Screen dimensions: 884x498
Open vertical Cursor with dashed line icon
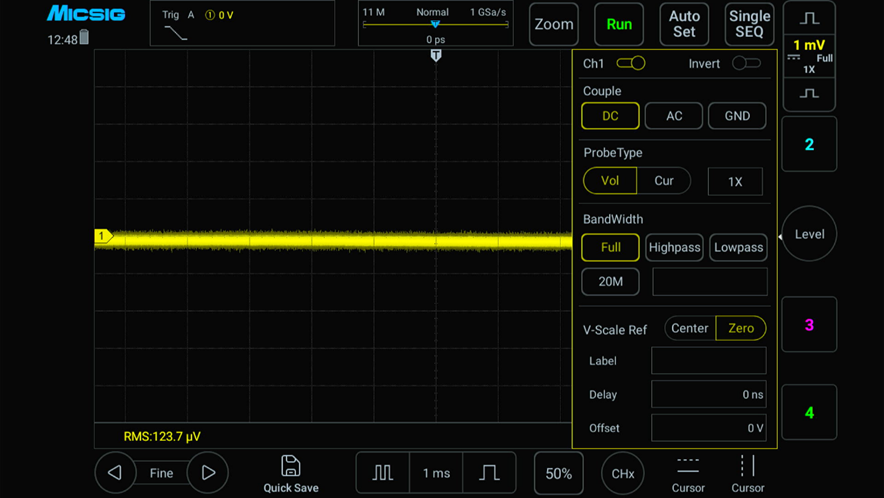coord(747,473)
